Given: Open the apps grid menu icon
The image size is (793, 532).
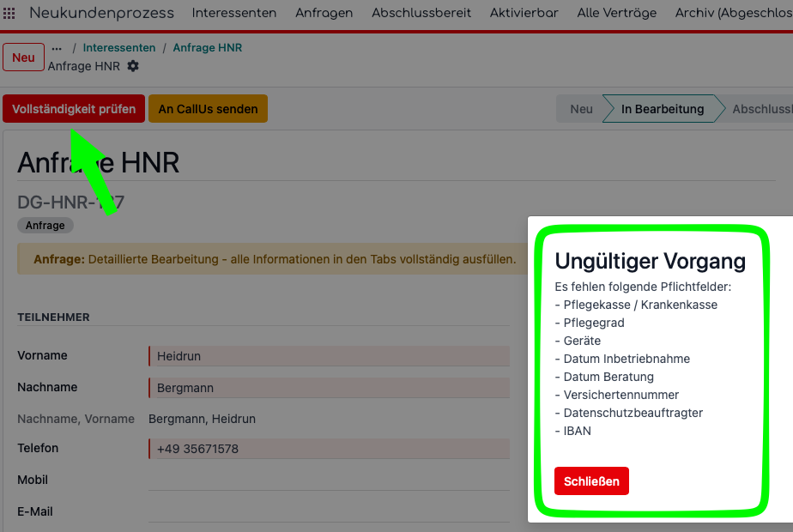Looking at the screenshot, I should tap(9, 13).
